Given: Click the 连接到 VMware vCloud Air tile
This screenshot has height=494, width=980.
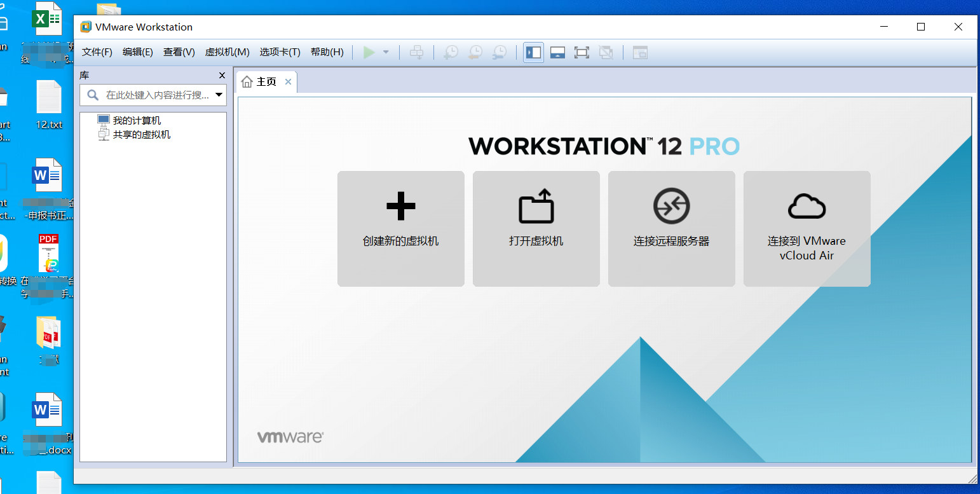Looking at the screenshot, I should tap(807, 229).
